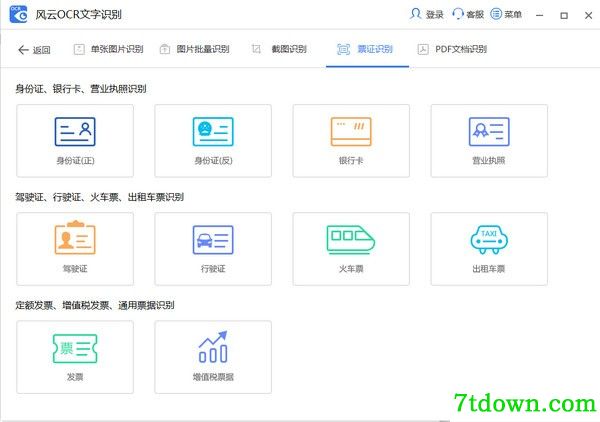The width and height of the screenshot is (600, 422).
Task: Click heading 驾驶证、行驶证、火车票、出租车票识别
Action: click(x=99, y=197)
